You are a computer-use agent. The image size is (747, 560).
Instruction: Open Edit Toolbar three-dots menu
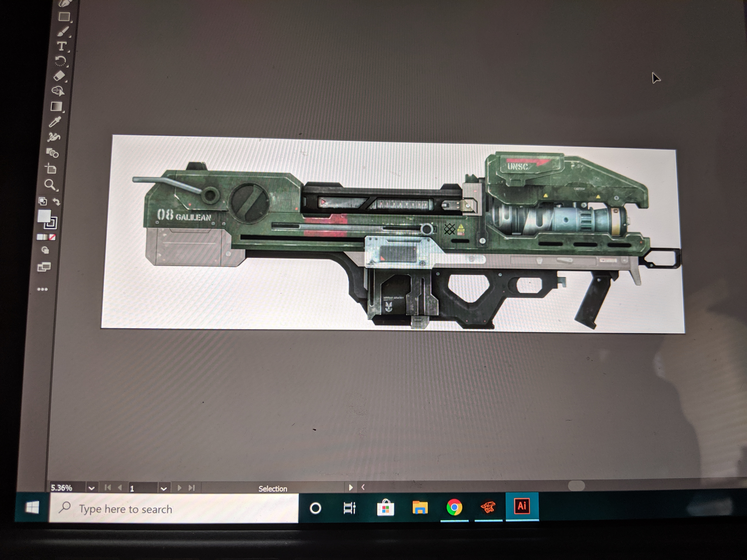[42, 289]
